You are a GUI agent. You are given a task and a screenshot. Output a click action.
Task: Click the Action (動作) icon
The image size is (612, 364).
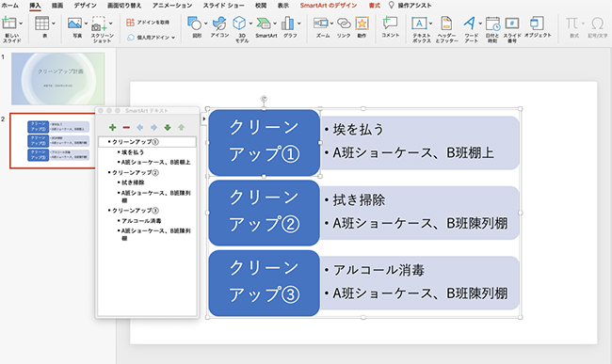[x=362, y=24]
